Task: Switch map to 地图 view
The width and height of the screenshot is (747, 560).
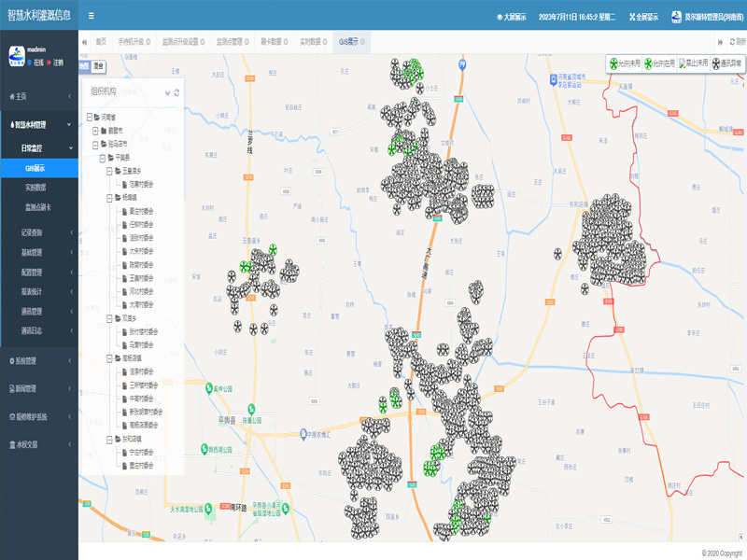Action: pyautogui.click(x=84, y=66)
